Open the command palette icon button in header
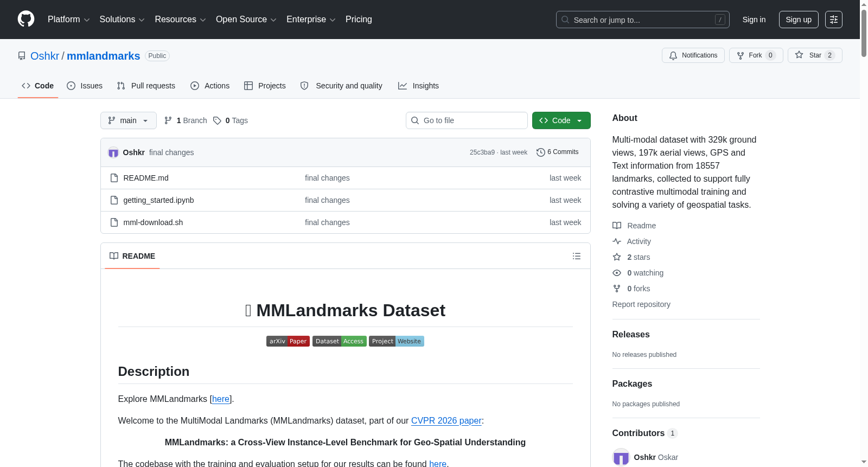The width and height of the screenshot is (868, 467). click(x=834, y=20)
